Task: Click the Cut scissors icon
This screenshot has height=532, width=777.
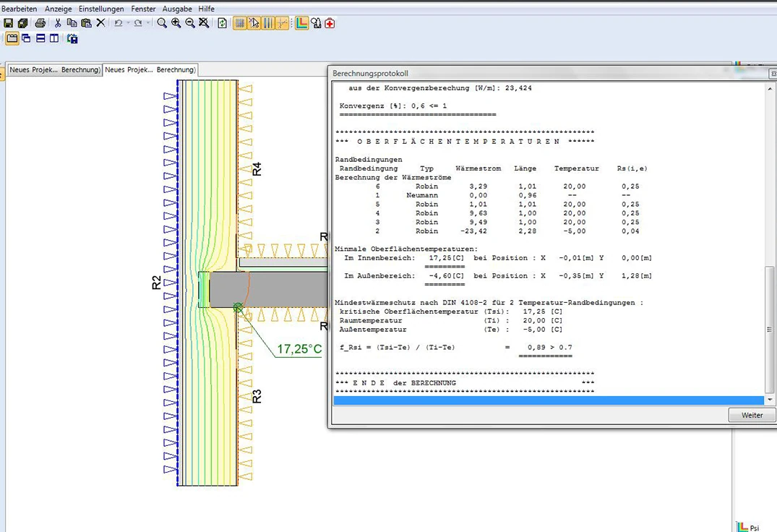Action: click(x=59, y=23)
